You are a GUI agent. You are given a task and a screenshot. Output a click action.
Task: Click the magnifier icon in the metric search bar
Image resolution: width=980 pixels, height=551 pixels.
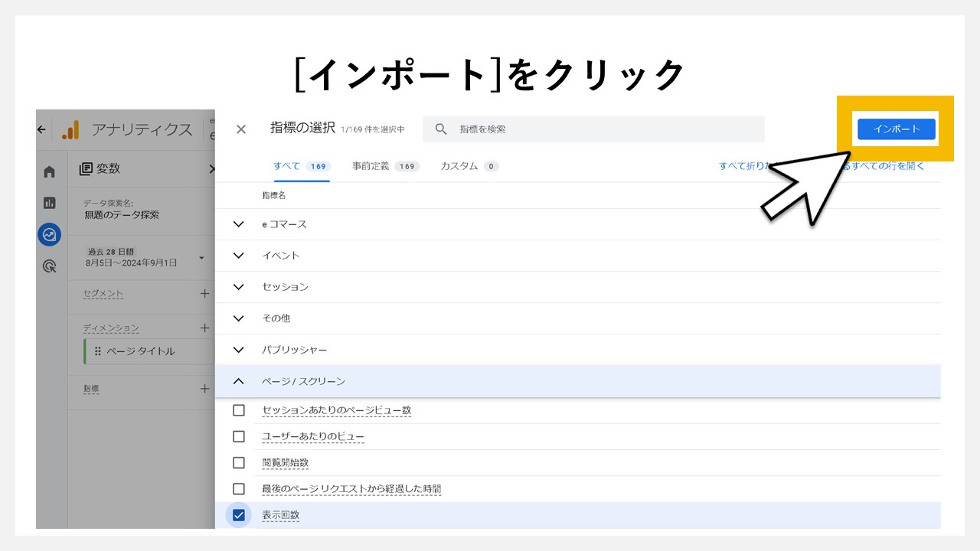tap(441, 129)
